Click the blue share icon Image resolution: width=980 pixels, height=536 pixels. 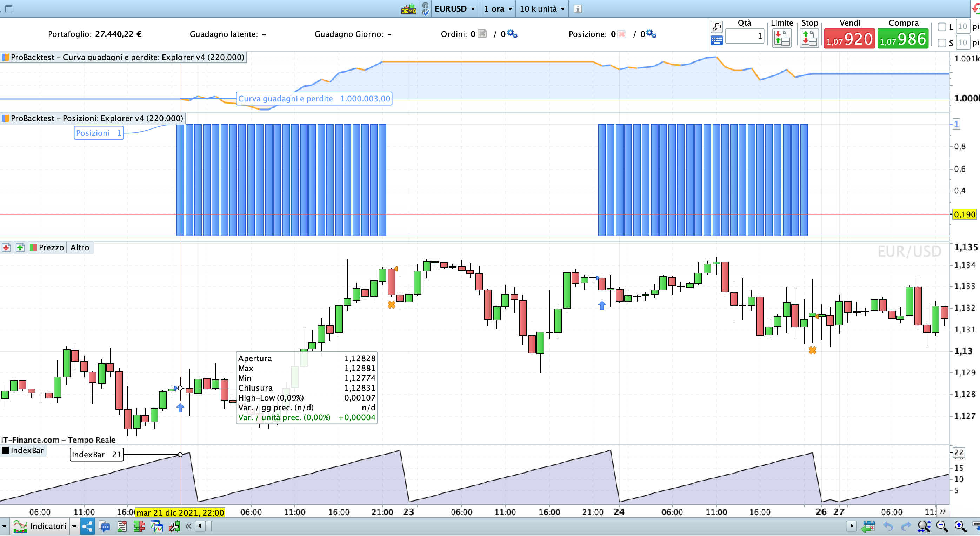[x=87, y=527]
